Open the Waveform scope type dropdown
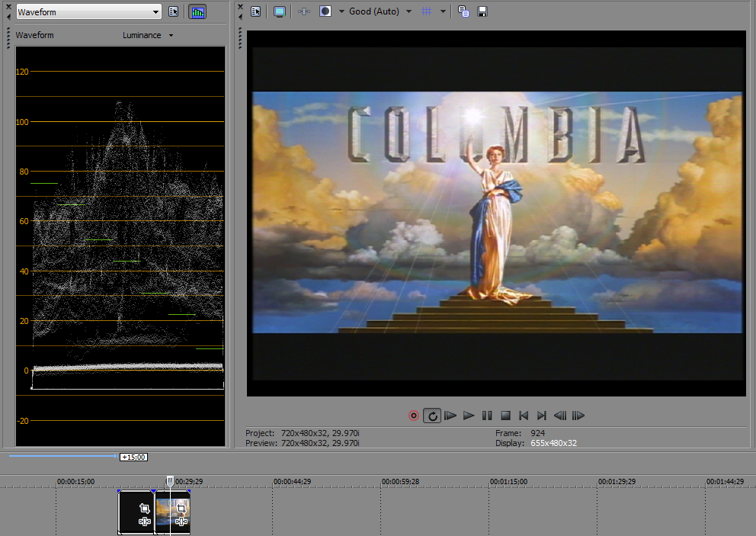The width and height of the screenshot is (756, 536). 88,12
